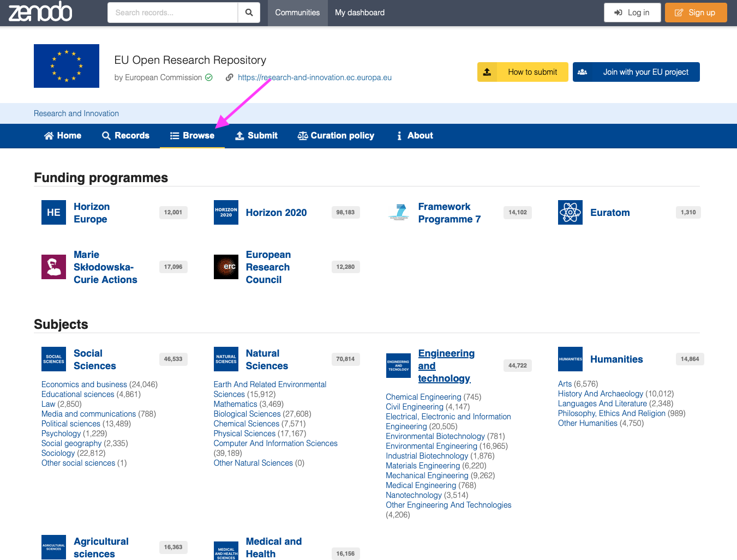
Task: Open the Framework Programme 7 link
Action: (450, 213)
